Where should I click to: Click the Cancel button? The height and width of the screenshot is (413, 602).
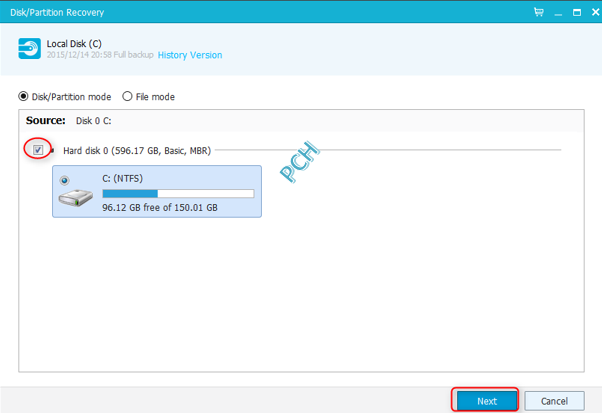pos(554,401)
